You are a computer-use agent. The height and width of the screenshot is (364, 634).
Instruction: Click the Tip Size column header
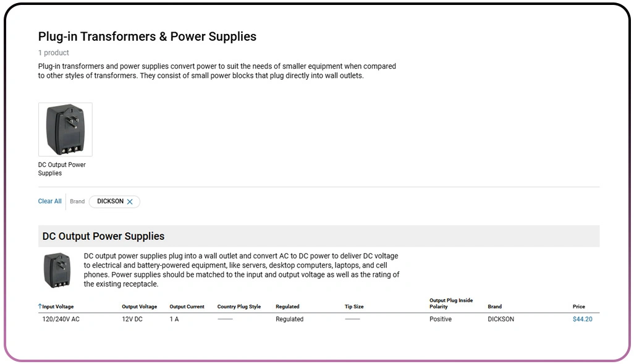pyautogui.click(x=353, y=307)
